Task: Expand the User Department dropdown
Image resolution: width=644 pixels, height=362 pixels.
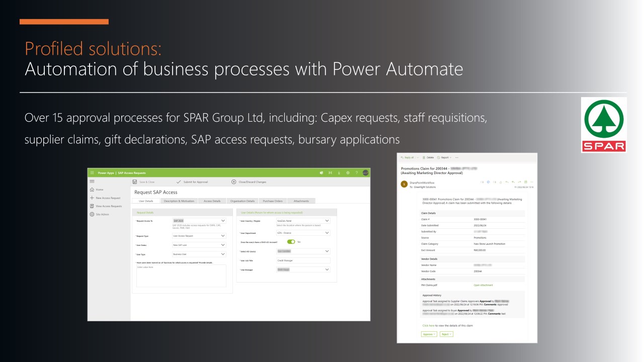Action: [x=327, y=233]
